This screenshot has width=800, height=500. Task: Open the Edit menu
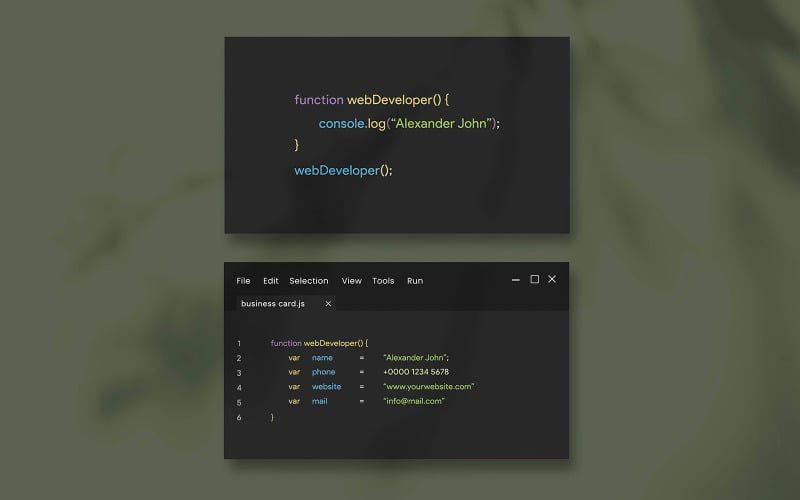tap(270, 281)
